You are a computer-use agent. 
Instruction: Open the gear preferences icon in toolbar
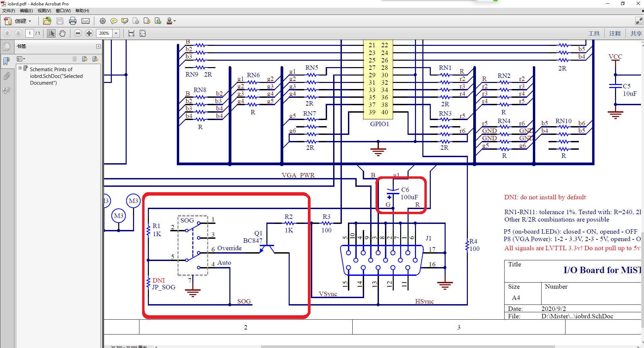[103, 21]
